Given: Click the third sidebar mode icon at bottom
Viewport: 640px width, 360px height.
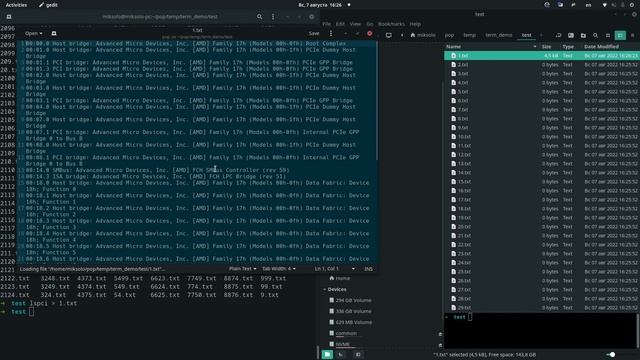Looking at the screenshot, I should pyautogui.click(x=358, y=354).
